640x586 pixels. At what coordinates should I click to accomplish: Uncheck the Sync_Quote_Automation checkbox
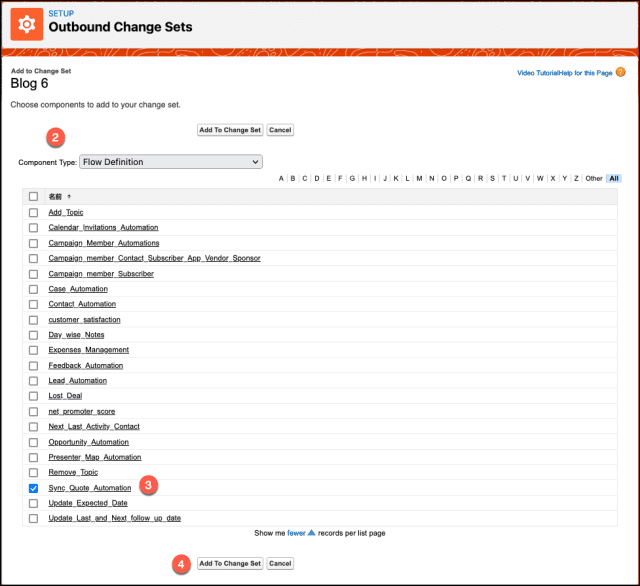[x=34, y=488]
